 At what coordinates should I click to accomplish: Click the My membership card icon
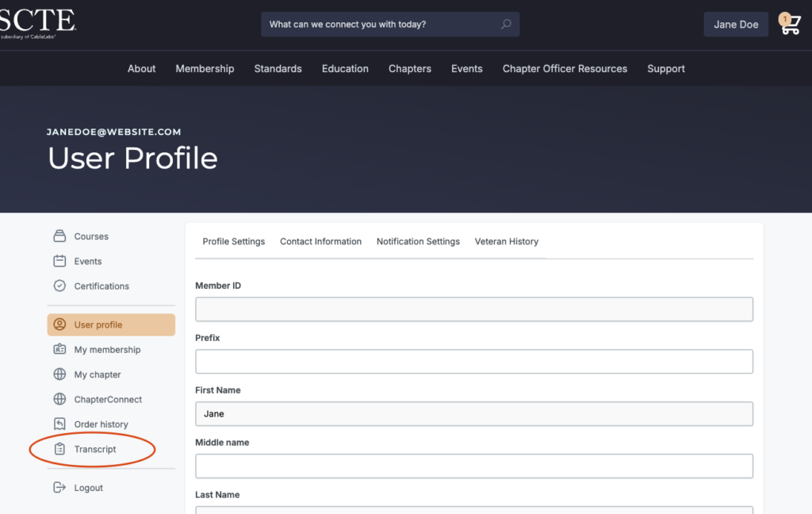point(59,350)
